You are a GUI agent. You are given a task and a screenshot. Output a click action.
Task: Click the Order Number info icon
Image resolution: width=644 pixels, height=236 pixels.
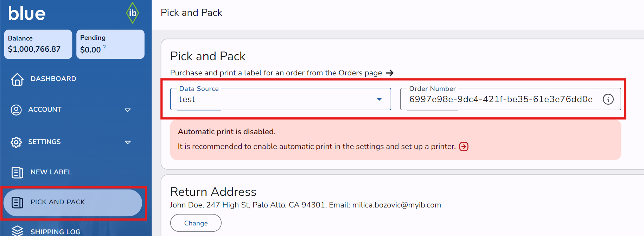tap(608, 99)
